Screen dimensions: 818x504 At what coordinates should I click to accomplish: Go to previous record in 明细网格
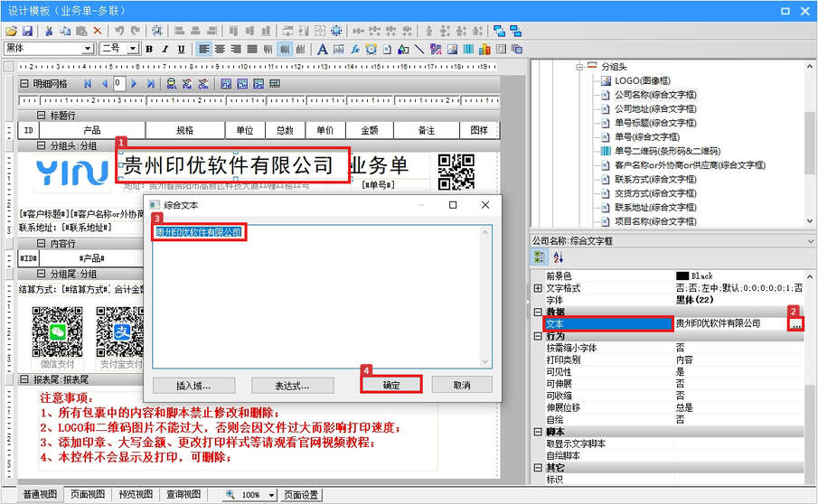point(104,83)
